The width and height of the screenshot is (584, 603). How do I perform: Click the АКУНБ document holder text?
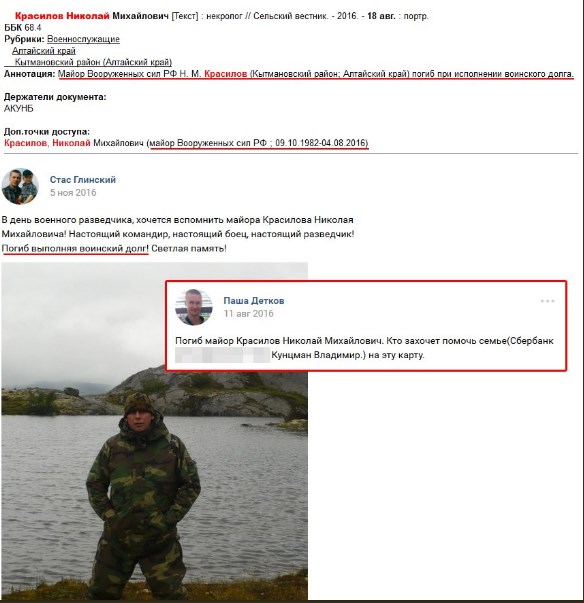click(x=18, y=108)
